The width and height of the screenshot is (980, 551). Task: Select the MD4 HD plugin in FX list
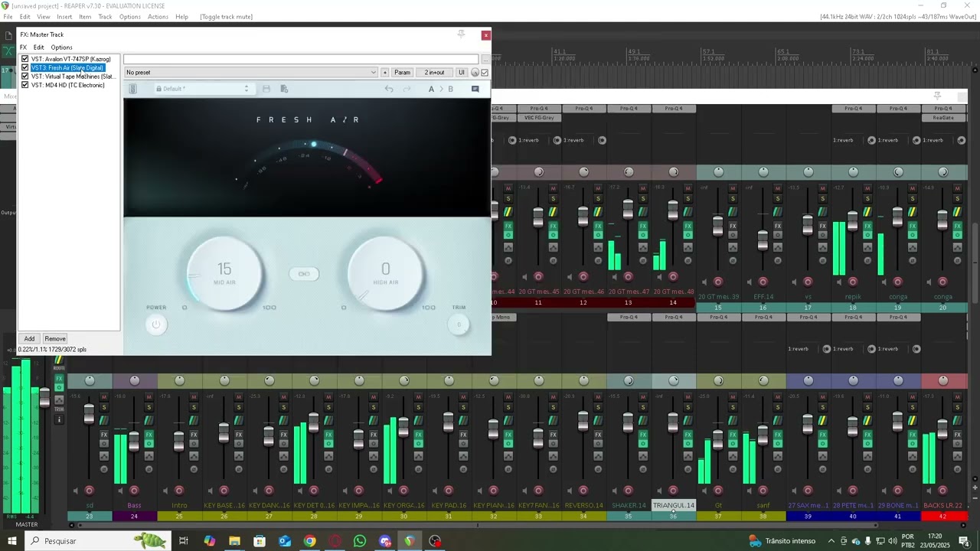[68, 85]
